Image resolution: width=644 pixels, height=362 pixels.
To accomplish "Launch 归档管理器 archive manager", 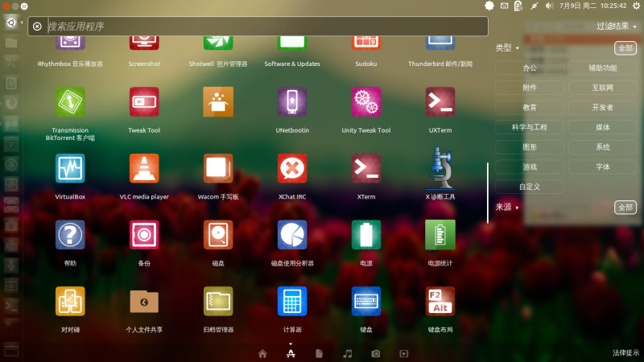I will tap(218, 301).
